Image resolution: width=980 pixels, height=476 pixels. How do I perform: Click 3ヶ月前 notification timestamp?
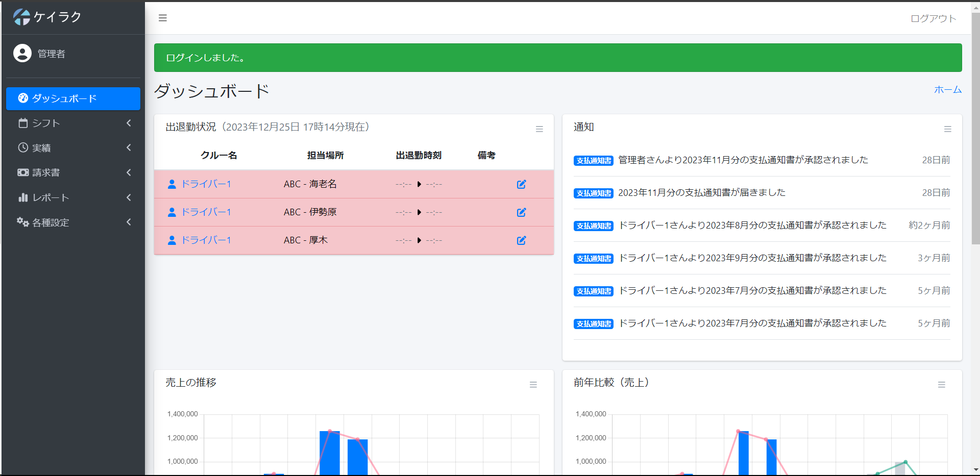[934, 258]
